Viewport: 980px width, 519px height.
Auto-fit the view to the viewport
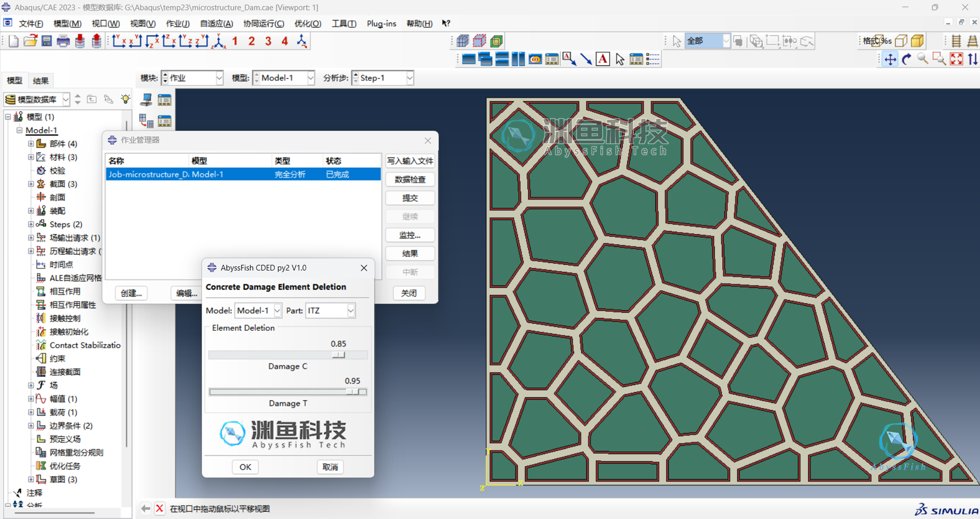click(956, 59)
